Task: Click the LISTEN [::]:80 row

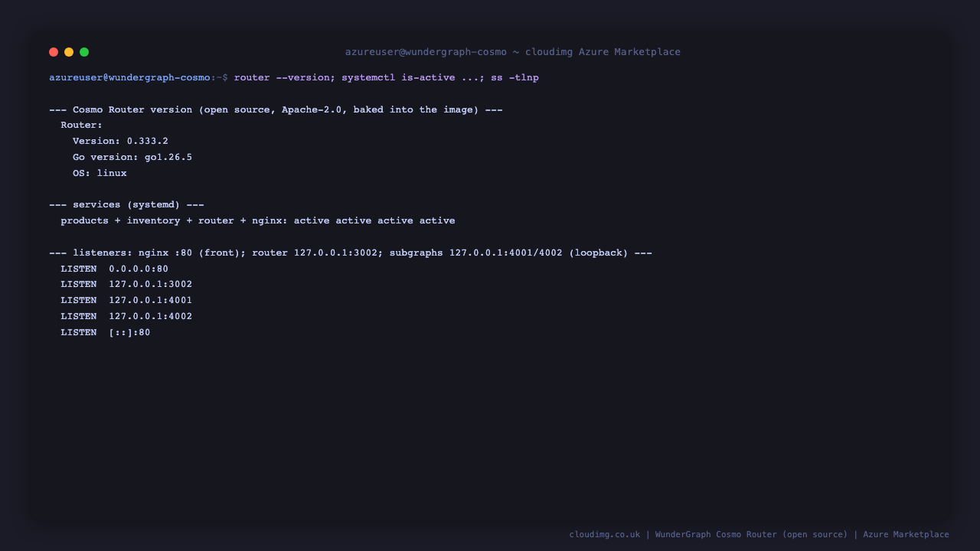Action: (106, 332)
